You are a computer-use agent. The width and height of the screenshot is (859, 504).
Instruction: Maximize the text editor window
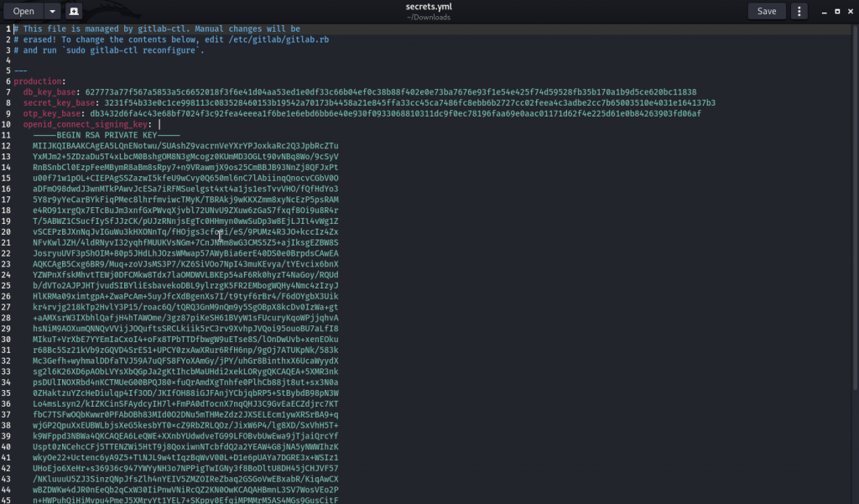pos(835,11)
